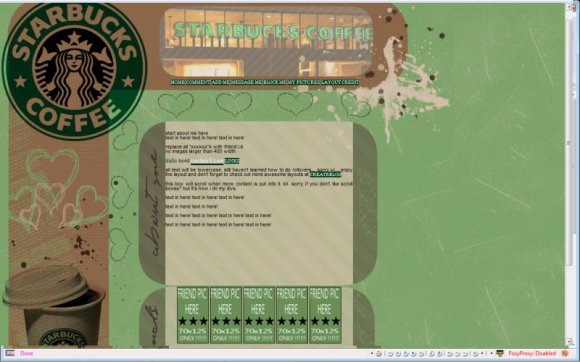
Task: Click the highlighted LINK sample in about me
Action: pos(232,161)
